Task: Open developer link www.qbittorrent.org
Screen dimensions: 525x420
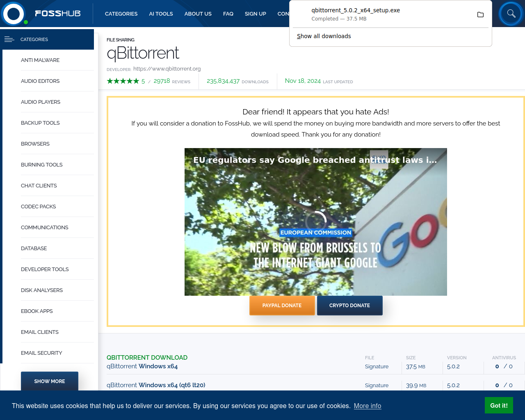Action: [x=167, y=68]
